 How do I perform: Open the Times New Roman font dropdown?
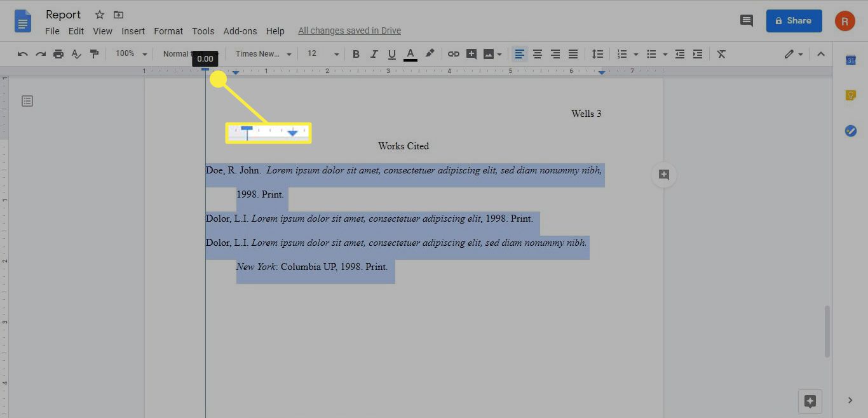point(263,54)
